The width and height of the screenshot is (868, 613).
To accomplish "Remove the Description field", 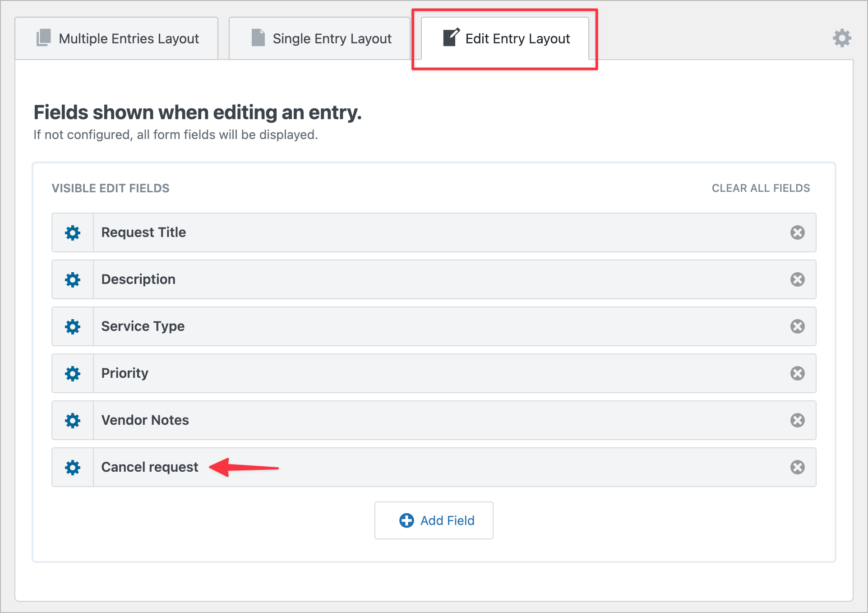I will point(797,279).
